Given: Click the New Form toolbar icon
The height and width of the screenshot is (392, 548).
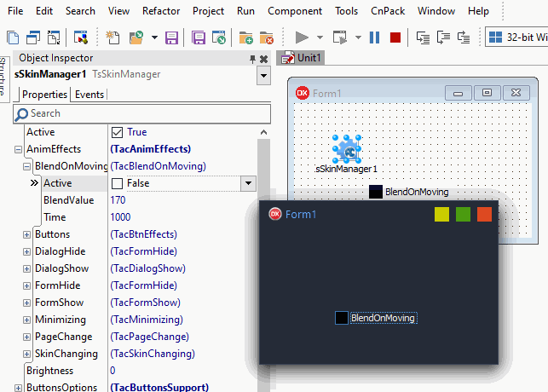Looking at the screenshot, I should (81, 37).
